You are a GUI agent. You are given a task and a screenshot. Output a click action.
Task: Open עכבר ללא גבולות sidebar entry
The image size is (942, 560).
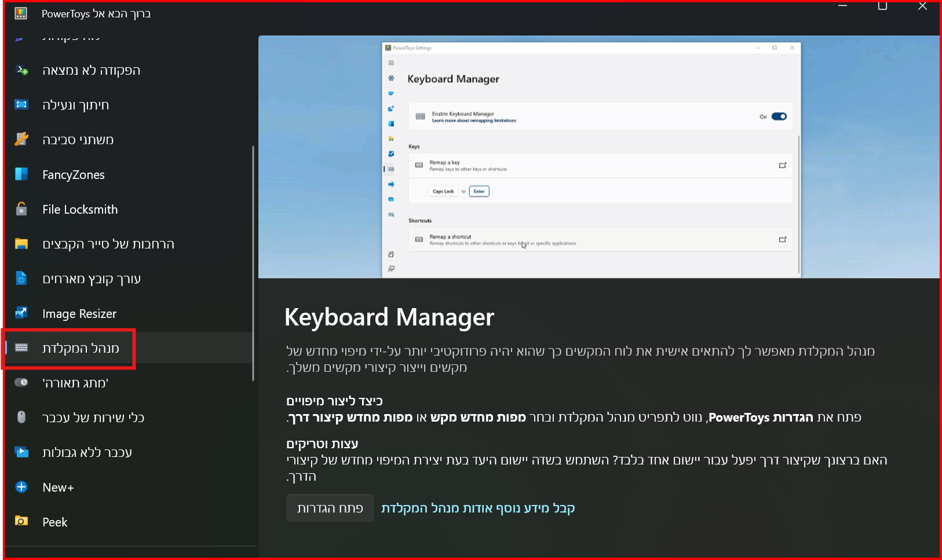87,452
